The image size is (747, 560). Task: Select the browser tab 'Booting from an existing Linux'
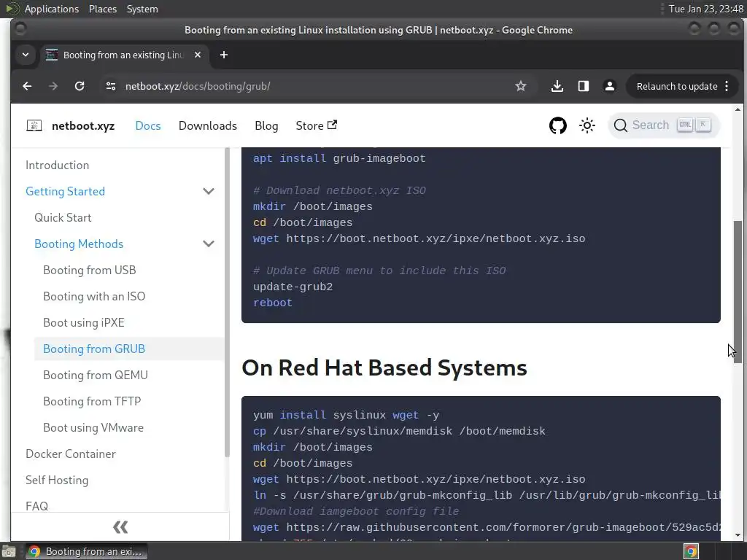point(123,55)
